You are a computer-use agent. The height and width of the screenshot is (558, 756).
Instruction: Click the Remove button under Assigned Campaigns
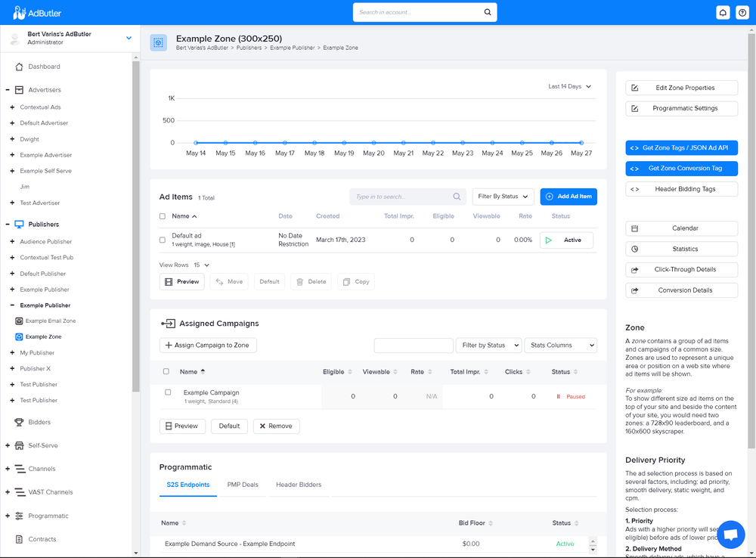coord(276,426)
